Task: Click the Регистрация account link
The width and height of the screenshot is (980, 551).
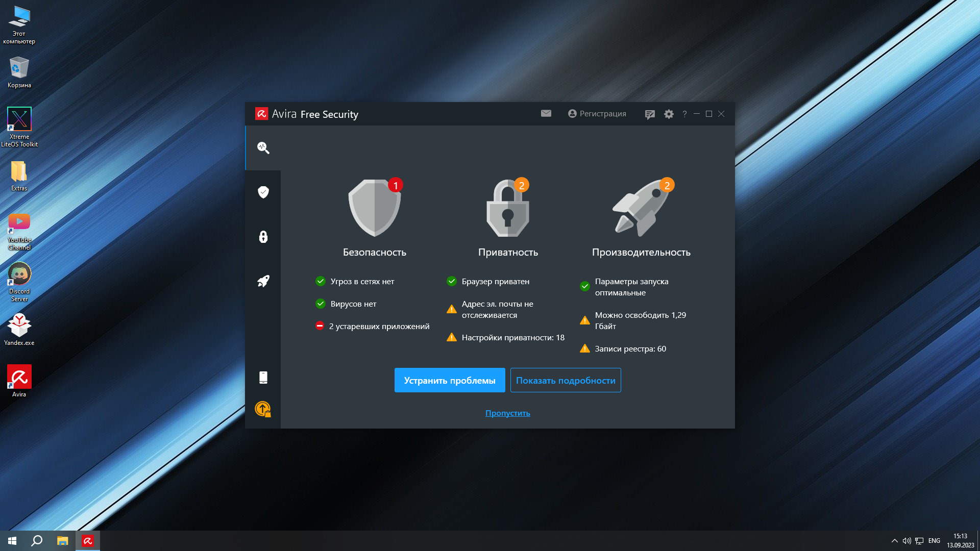Action: pyautogui.click(x=597, y=114)
